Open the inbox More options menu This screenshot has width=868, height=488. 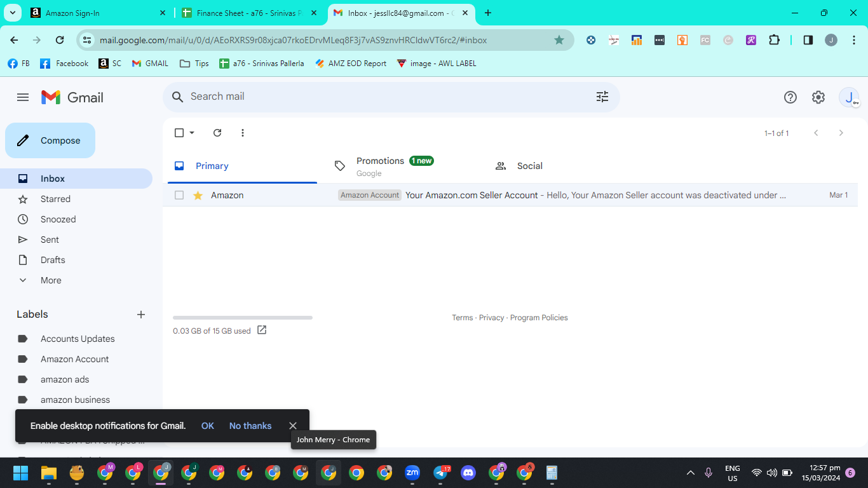click(x=243, y=133)
